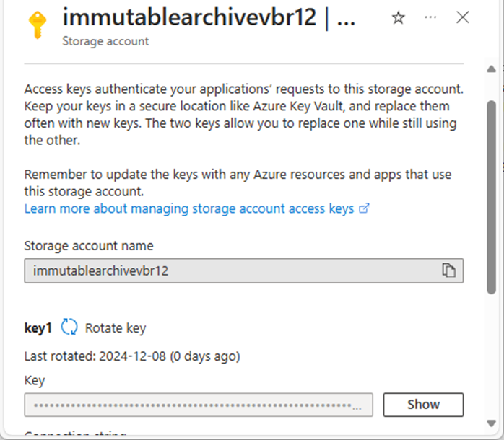504x440 pixels.
Task: Click the yellow key storage account icon
Action: [x=38, y=25]
